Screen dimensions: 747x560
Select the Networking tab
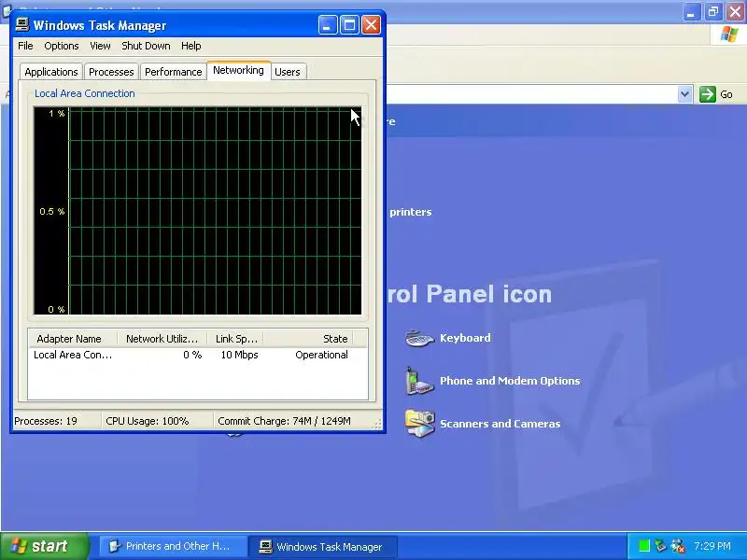click(238, 71)
